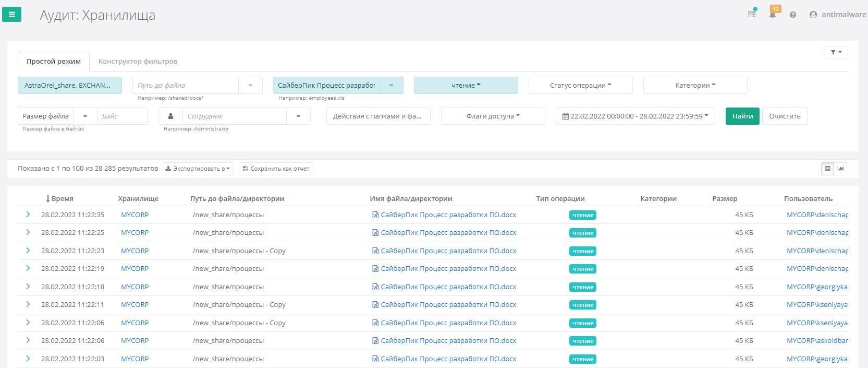Select the Конструктор фильтров tab

(x=138, y=61)
